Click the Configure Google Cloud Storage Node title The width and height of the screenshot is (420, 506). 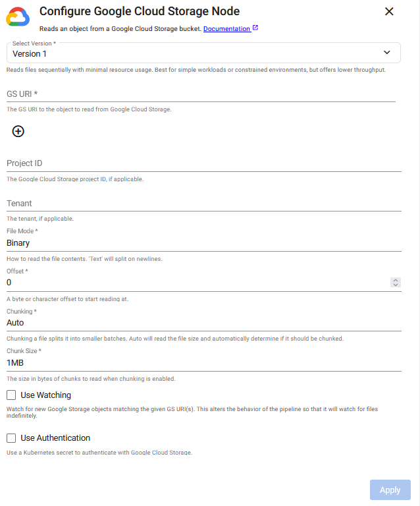pyautogui.click(x=140, y=11)
